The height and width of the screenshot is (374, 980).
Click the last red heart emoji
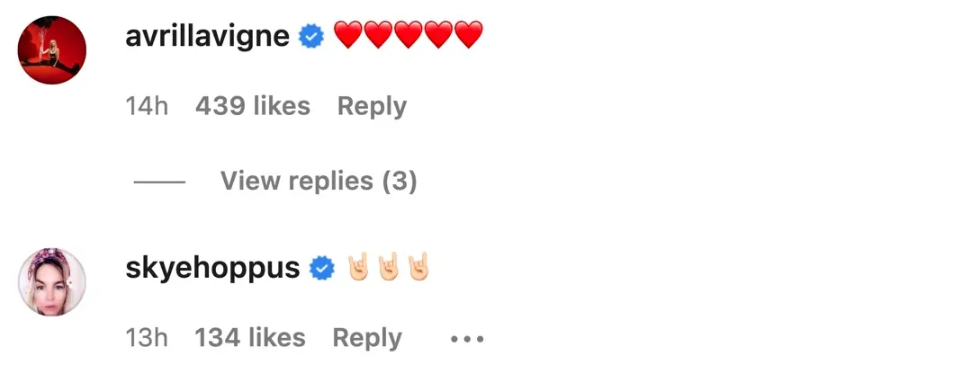469,36
